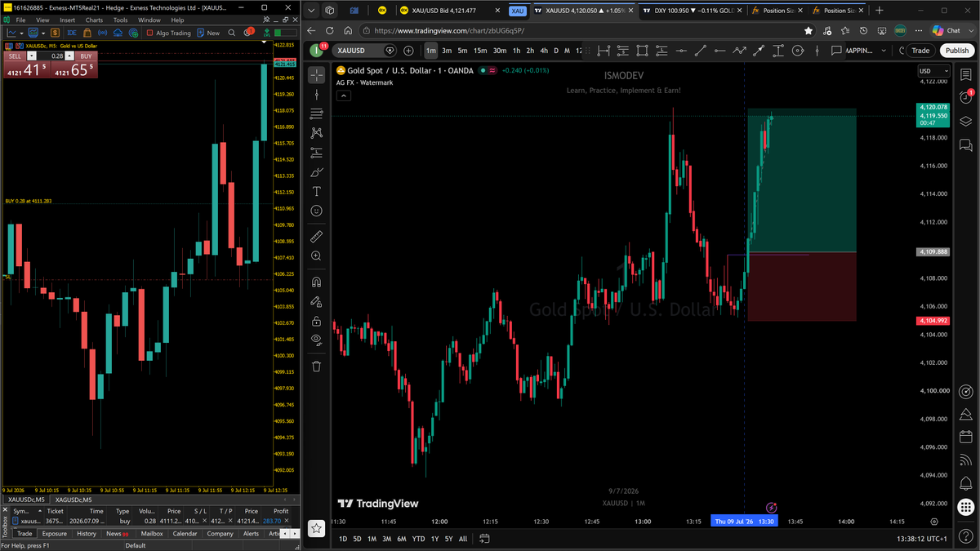
Task: Select the ruler measure tool
Action: pyautogui.click(x=317, y=237)
